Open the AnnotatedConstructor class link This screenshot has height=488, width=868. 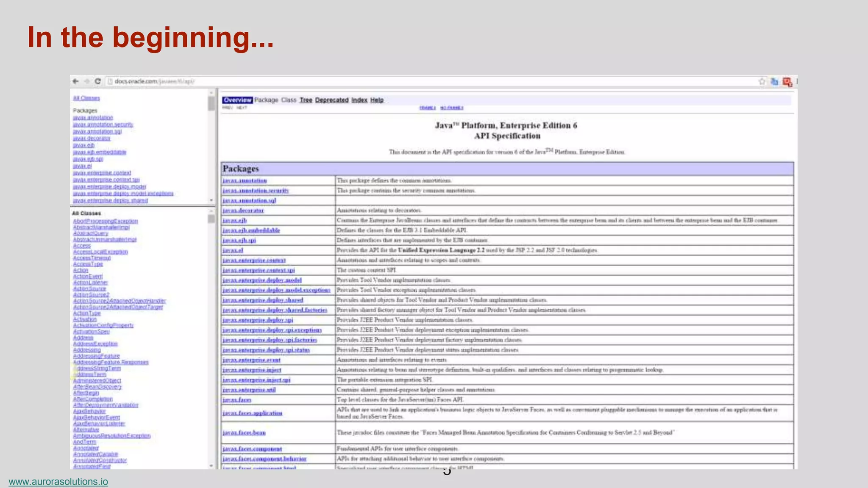click(100, 460)
